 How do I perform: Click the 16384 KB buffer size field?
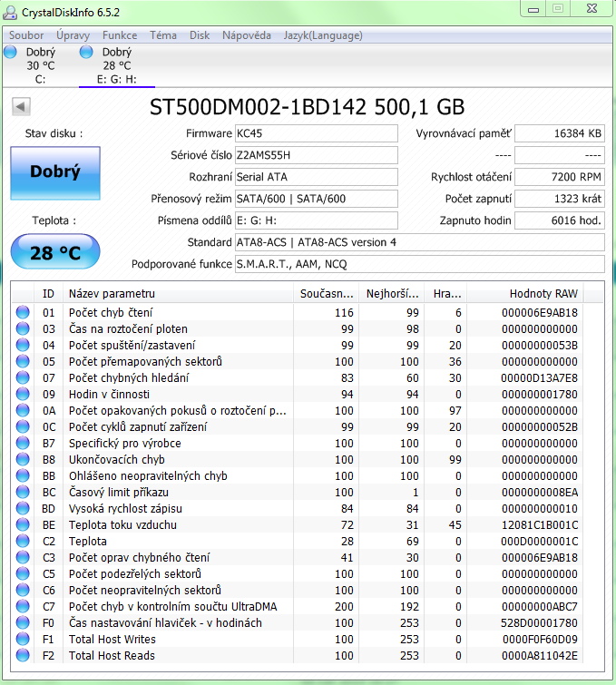pos(560,133)
